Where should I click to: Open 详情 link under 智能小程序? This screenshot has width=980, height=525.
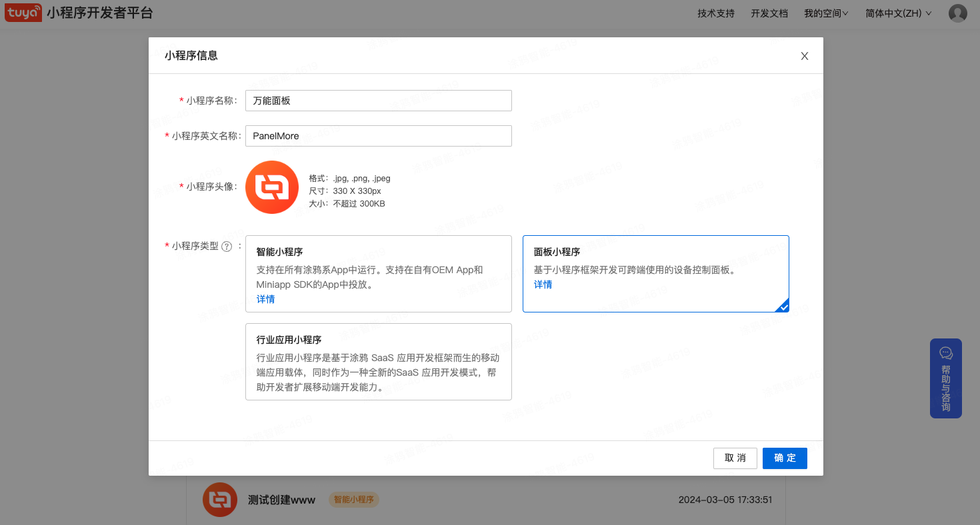(265, 299)
